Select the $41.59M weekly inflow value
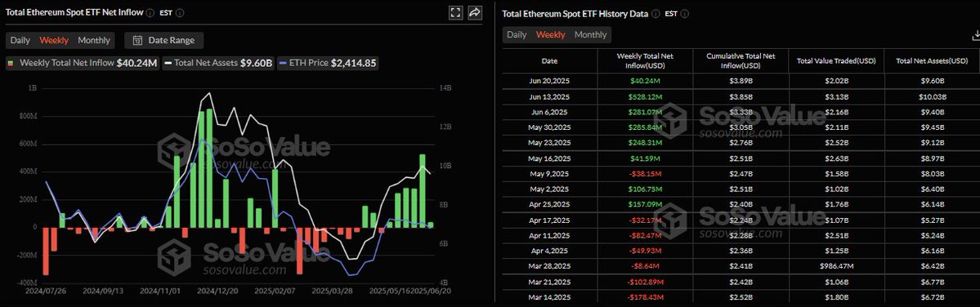This screenshot has height=307, width=980. coord(645,158)
